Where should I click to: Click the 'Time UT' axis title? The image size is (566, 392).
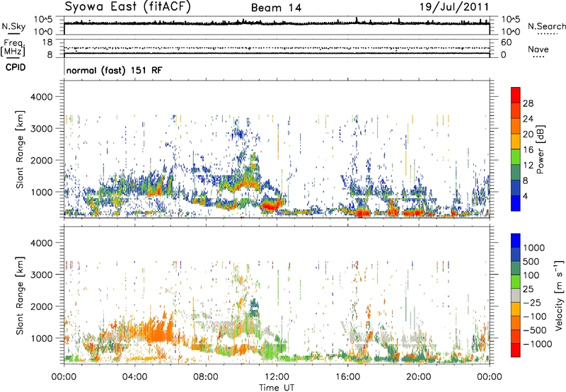pyautogui.click(x=277, y=388)
